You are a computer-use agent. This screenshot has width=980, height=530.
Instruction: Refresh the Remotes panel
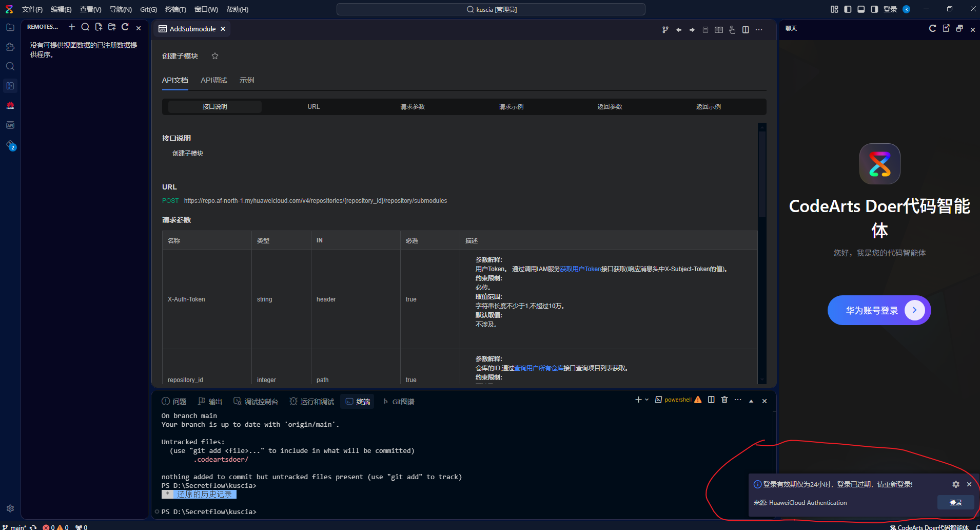(125, 27)
